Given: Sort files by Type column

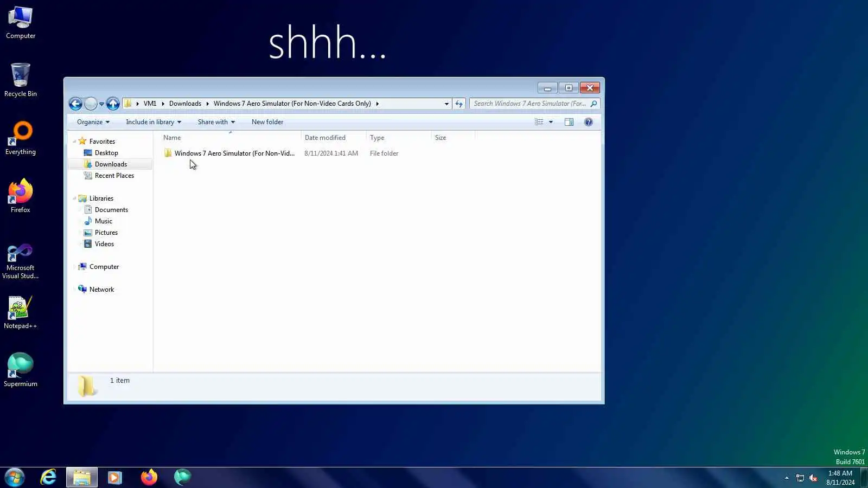Looking at the screenshot, I should click(x=399, y=138).
